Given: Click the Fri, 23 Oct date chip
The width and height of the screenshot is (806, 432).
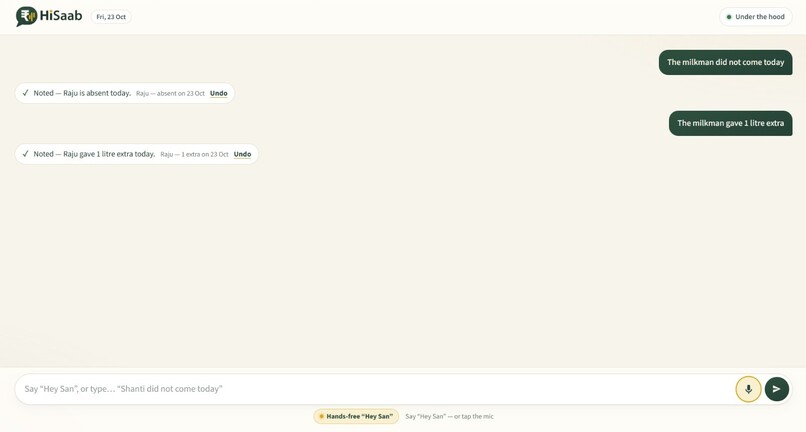Looking at the screenshot, I should [111, 16].
